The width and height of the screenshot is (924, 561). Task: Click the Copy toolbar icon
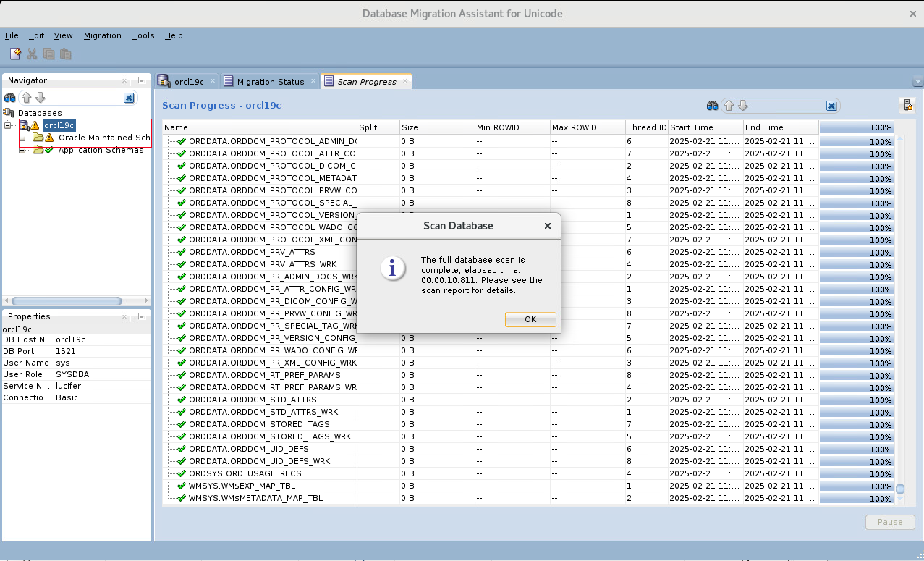click(48, 54)
